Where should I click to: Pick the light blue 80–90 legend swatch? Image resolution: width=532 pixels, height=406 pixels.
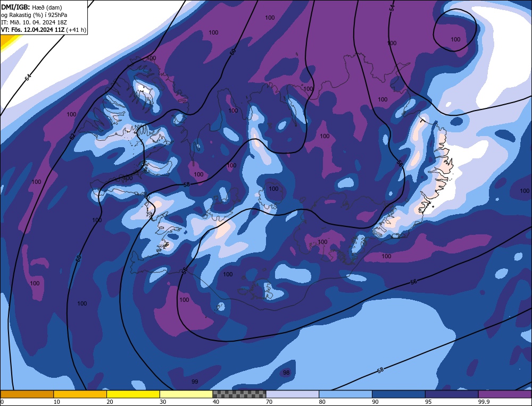point(345,394)
